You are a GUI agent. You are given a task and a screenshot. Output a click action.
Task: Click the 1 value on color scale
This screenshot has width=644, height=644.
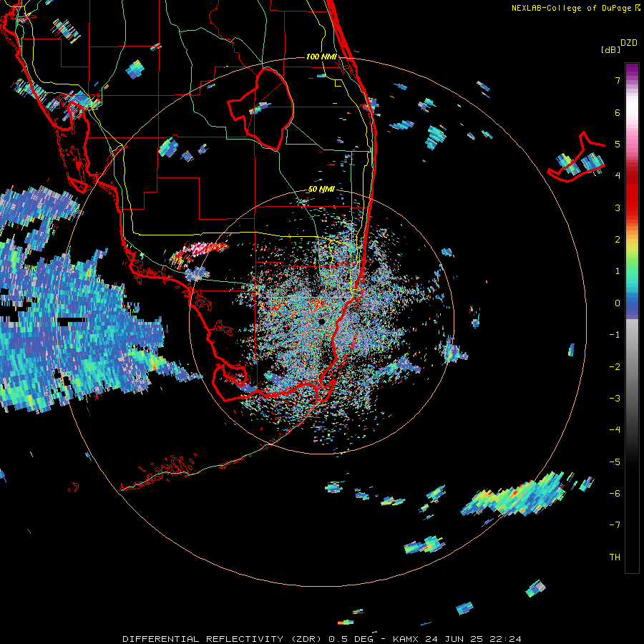618,271
